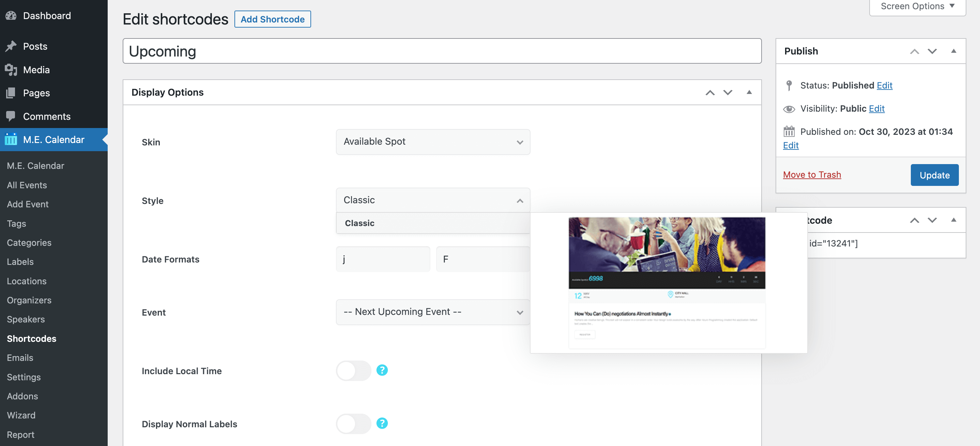Screen dimensions: 980x446
Task: Click the M.E. Calendar icon
Action: click(x=11, y=140)
